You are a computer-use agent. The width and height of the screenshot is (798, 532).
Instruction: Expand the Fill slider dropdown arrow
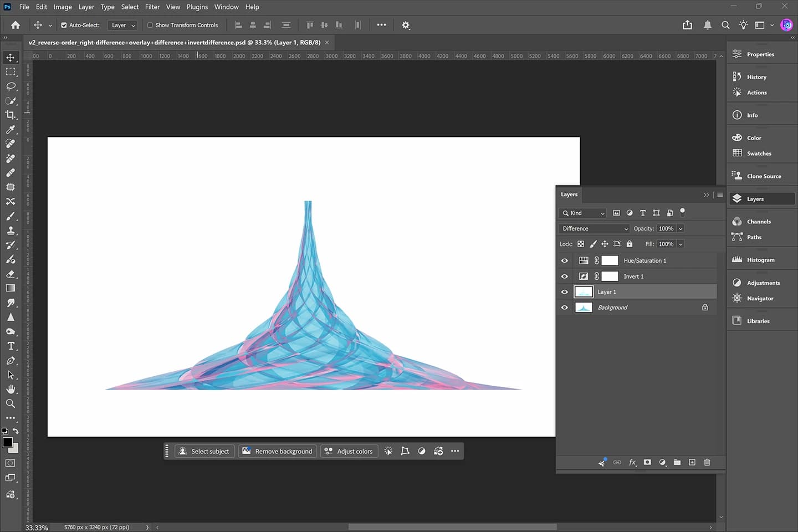tap(681, 244)
